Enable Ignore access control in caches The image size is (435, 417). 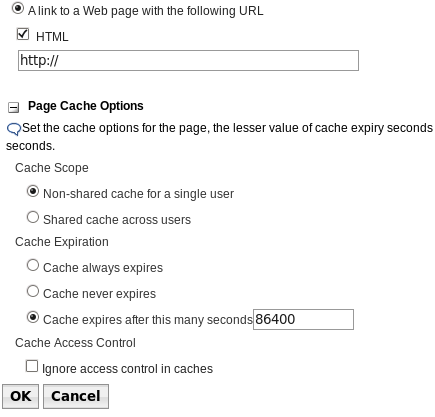[32, 366]
